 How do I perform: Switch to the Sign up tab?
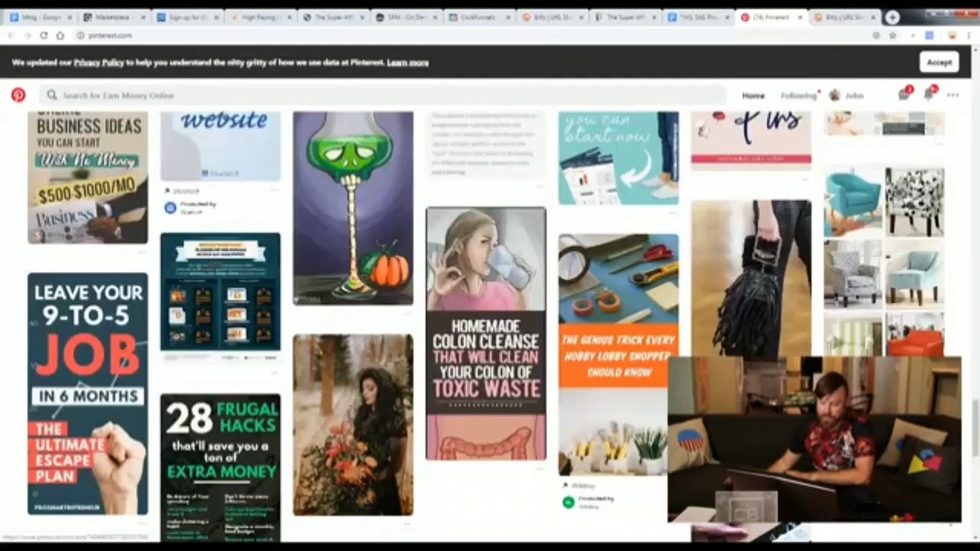187,17
